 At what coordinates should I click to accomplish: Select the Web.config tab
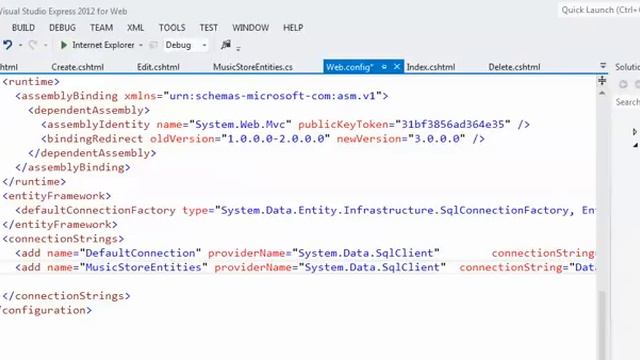tap(349, 67)
